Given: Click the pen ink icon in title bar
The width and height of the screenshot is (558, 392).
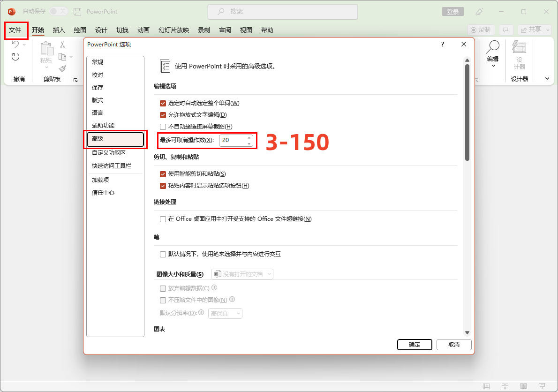Looking at the screenshot, I should coord(479,12).
